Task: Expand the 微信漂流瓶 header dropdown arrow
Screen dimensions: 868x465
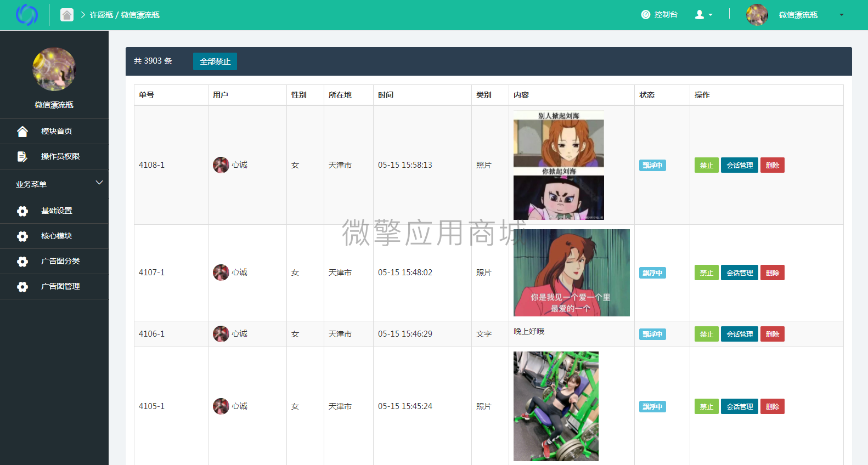Action: tap(842, 15)
